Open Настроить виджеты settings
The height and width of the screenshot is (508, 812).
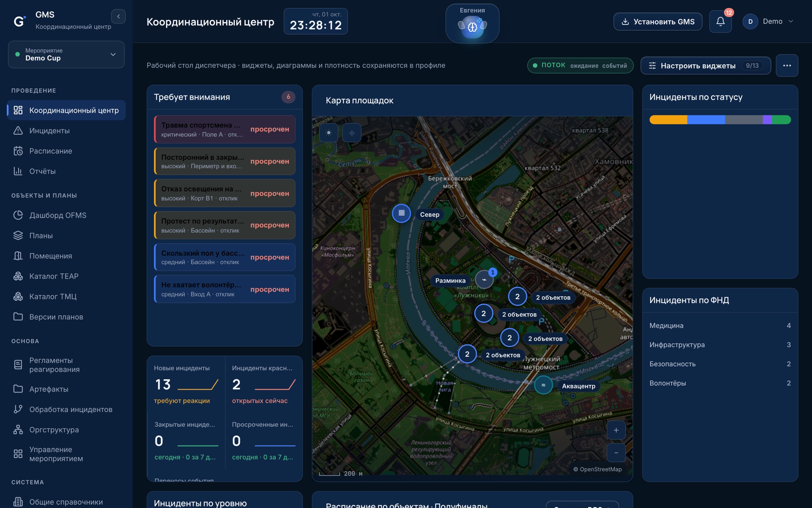tap(706, 65)
